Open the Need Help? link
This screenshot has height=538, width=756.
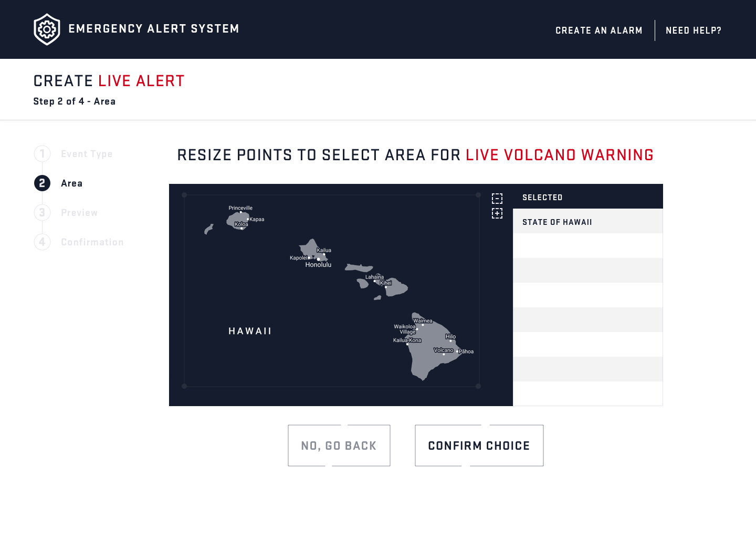pos(694,30)
